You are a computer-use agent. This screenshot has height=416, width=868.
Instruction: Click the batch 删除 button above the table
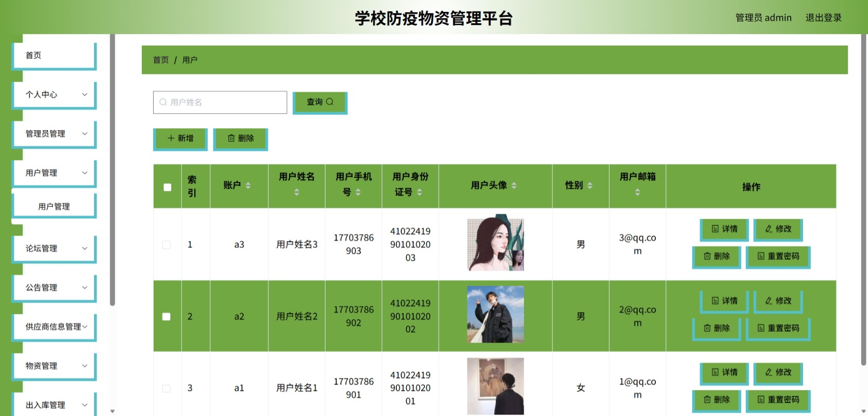[x=240, y=139]
